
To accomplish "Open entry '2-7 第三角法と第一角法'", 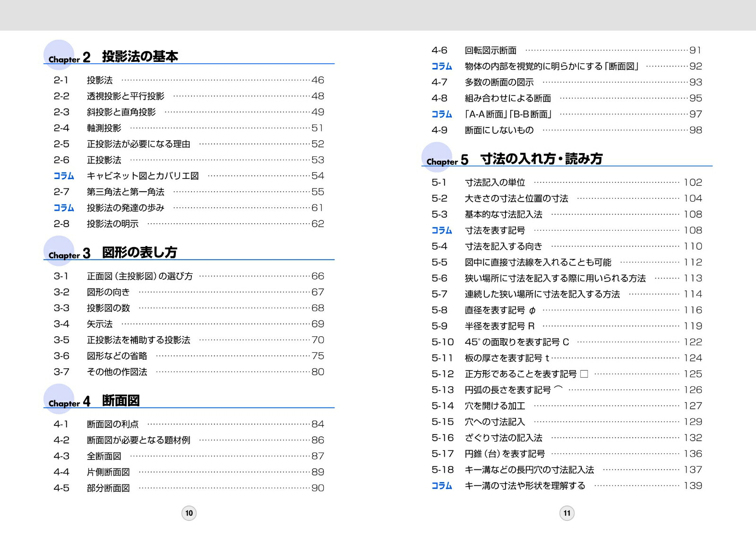I will tap(189, 192).
